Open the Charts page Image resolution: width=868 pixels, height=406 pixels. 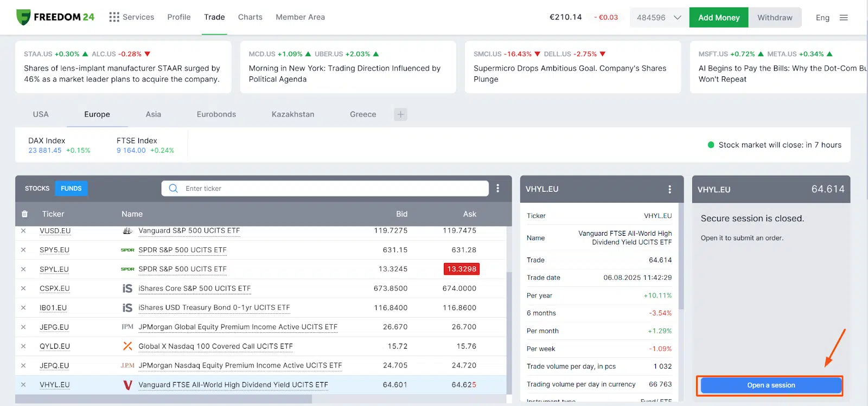coord(250,17)
